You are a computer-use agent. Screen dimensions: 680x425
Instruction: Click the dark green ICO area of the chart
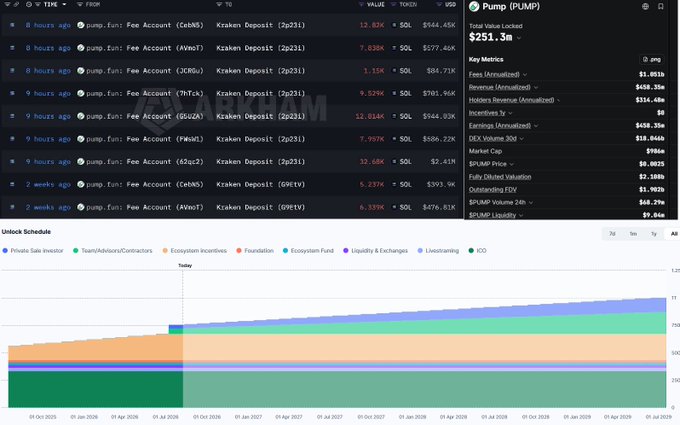95,389
